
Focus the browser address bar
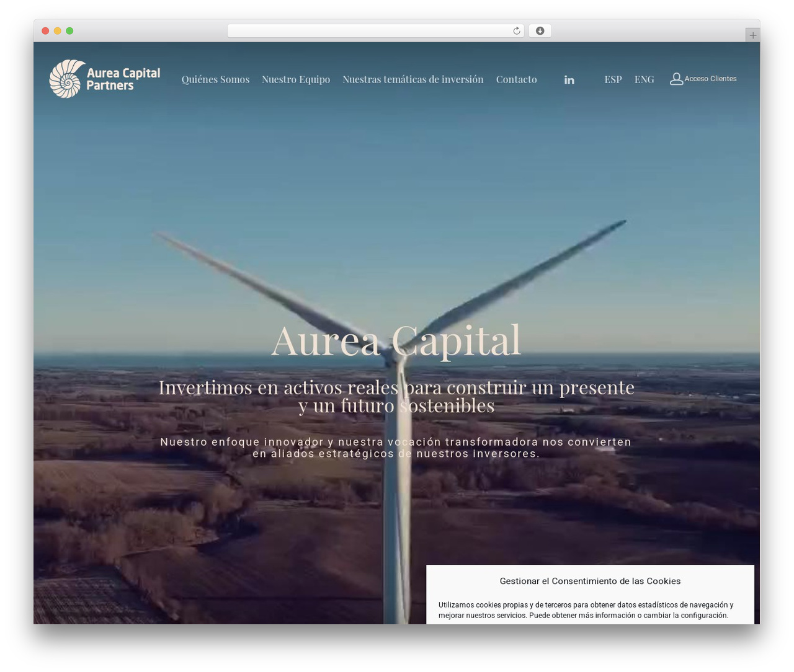pyautogui.click(x=376, y=31)
